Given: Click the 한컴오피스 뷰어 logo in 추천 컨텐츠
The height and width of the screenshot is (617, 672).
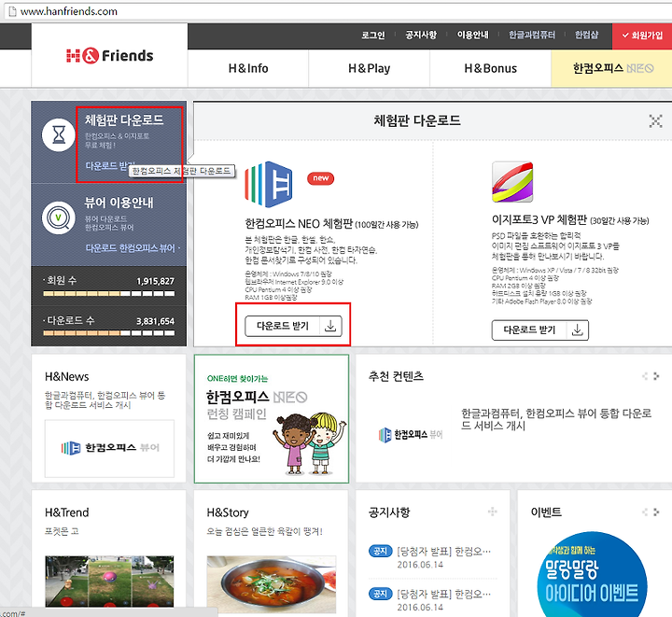Looking at the screenshot, I should [x=411, y=435].
